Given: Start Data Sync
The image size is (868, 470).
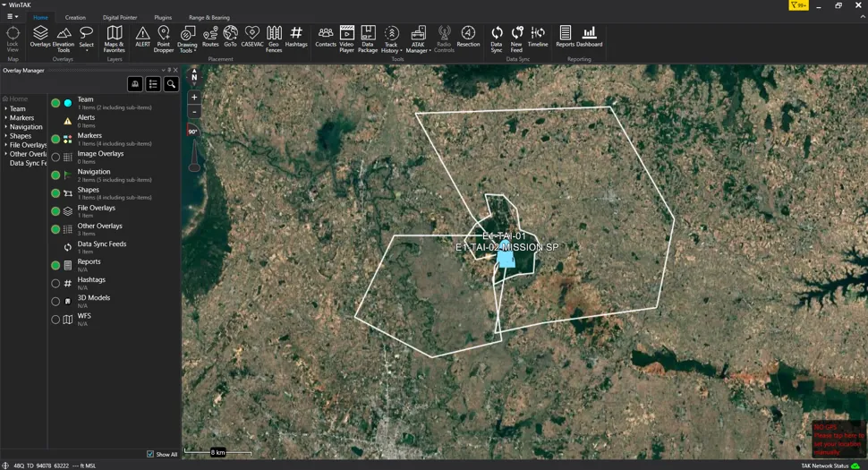Looking at the screenshot, I should 497,38.
